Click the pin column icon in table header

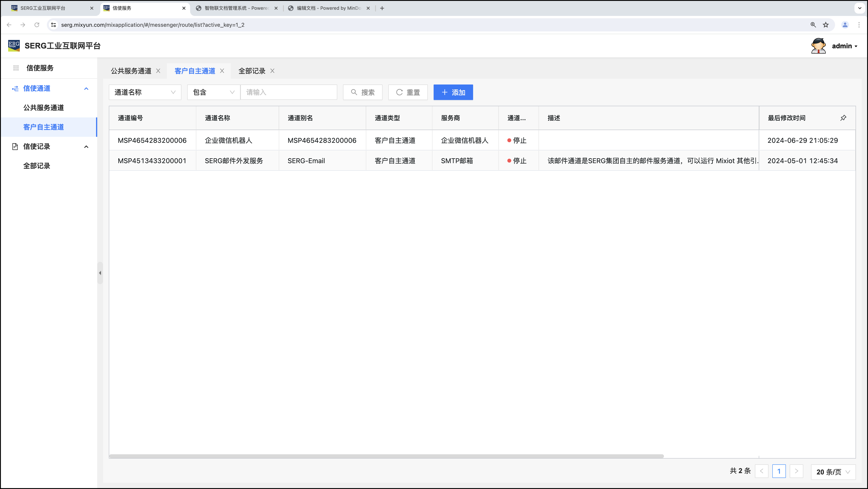pyautogui.click(x=843, y=118)
